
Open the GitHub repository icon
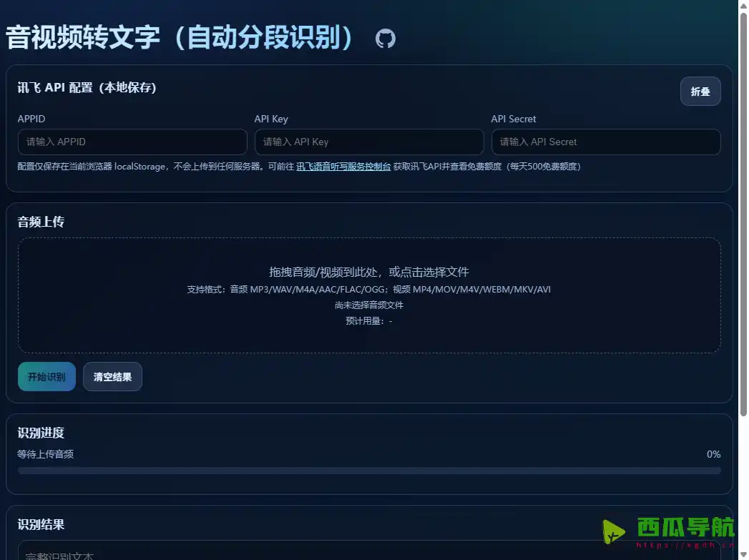[x=385, y=39]
